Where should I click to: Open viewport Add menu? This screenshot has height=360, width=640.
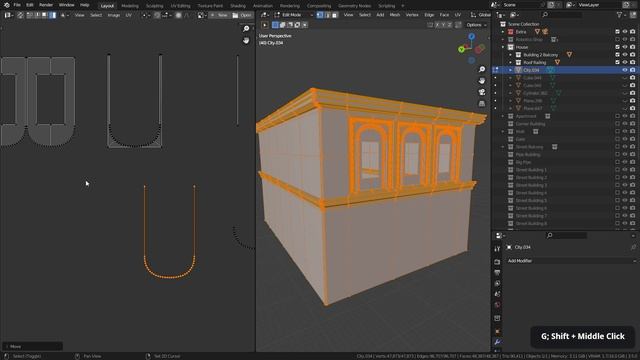pos(380,15)
